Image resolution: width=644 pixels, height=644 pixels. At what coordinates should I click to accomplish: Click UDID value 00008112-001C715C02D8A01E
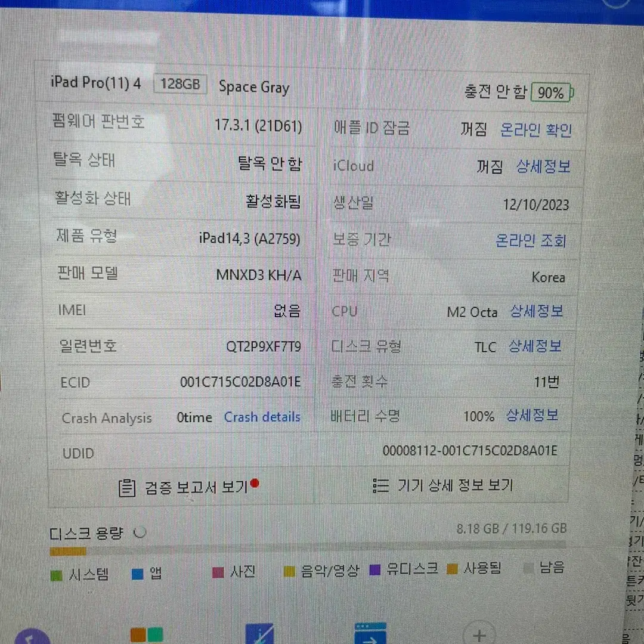tap(470, 451)
